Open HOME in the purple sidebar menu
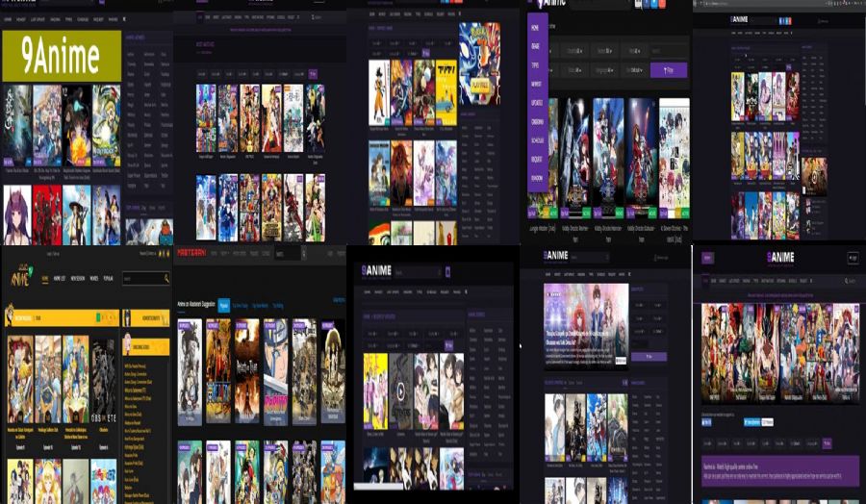 [x=535, y=27]
